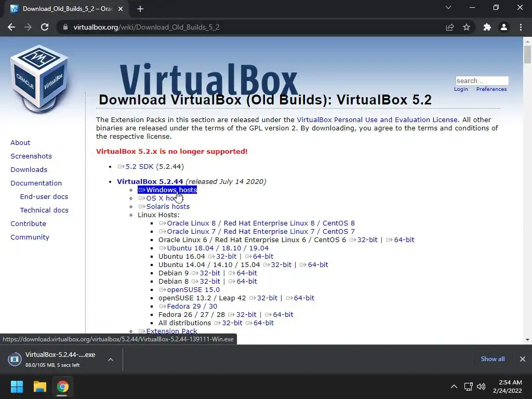
Task: Download All distributions 64-bit installer
Action: (260, 323)
